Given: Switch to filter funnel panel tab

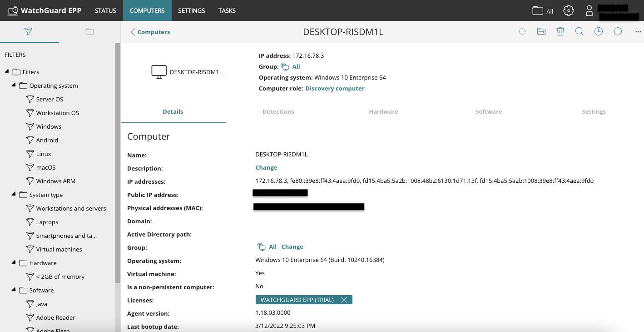Looking at the screenshot, I should tap(28, 31).
